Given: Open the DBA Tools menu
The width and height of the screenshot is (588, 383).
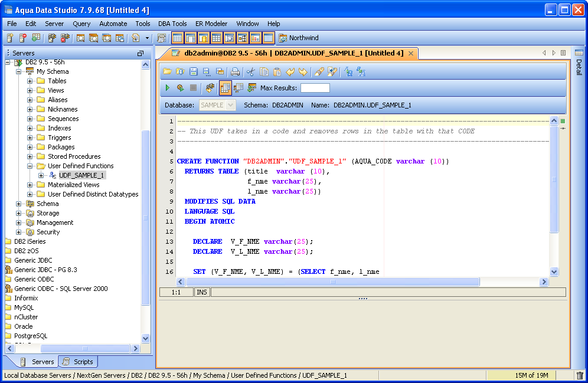Looking at the screenshot, I should pyautogui.click(x=172, y=24).
